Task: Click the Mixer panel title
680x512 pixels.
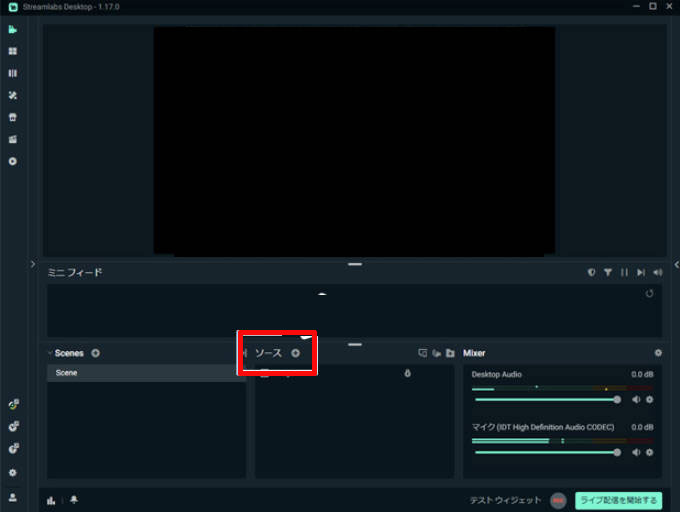Action: click(474, 353)
